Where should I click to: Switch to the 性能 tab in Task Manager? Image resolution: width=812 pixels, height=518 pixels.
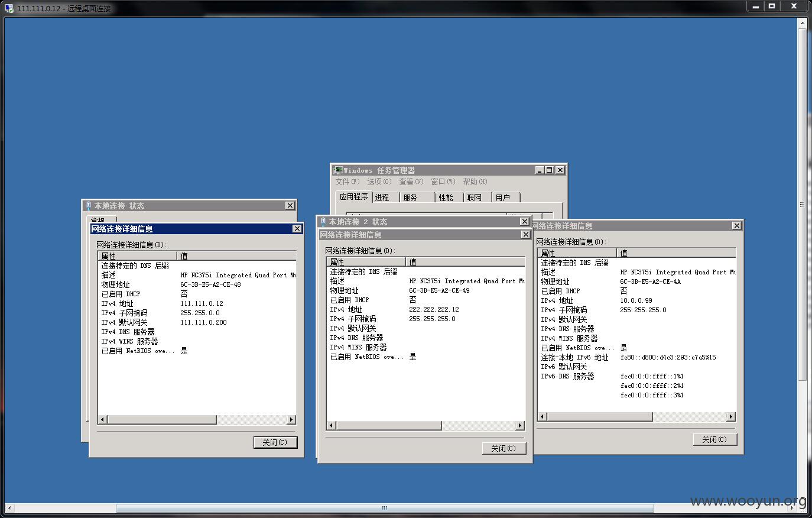[446, 198]
